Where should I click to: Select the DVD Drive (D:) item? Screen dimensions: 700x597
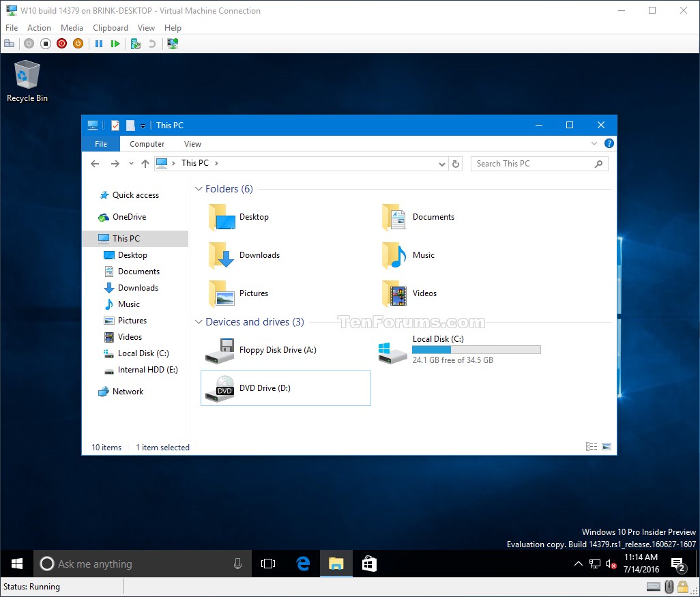[286, 388]
